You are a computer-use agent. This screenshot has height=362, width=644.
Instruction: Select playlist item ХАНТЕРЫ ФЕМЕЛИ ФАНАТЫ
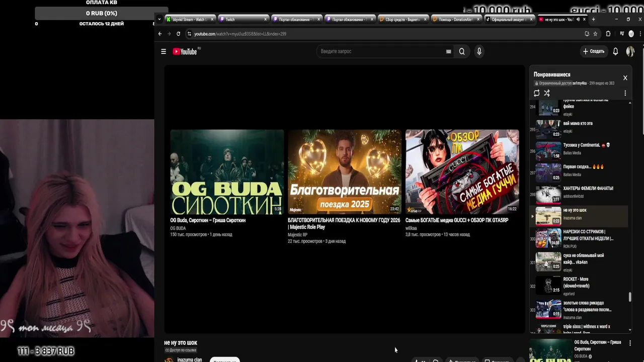[x=579, y=194]
